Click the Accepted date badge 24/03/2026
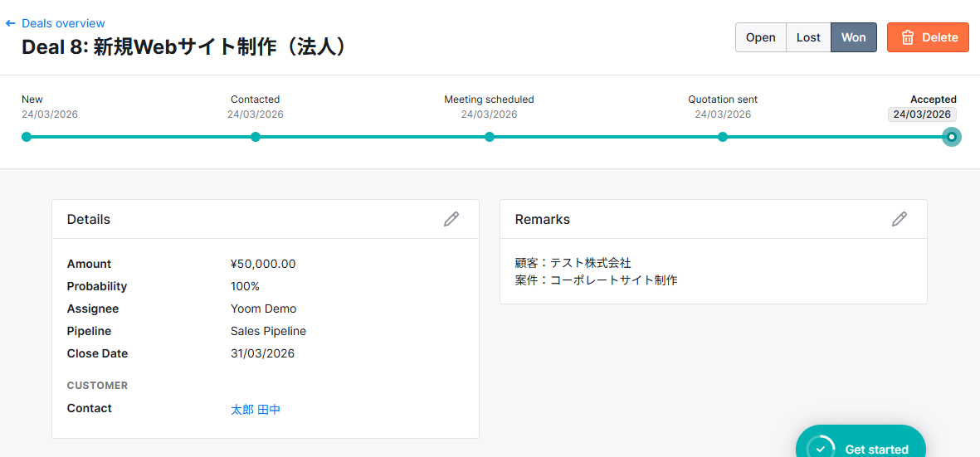This screenshot has height=457, width=980. pos(922,114)
